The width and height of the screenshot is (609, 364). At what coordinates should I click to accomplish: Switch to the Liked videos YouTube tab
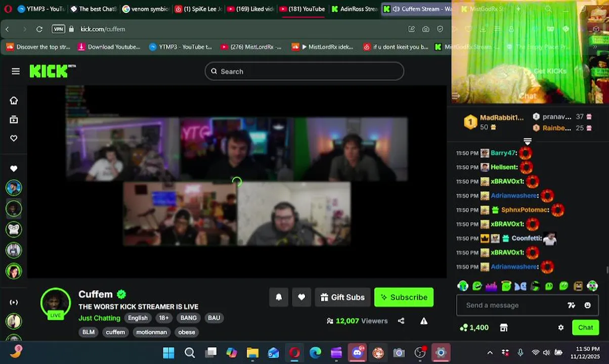click(x=250, y=9)
